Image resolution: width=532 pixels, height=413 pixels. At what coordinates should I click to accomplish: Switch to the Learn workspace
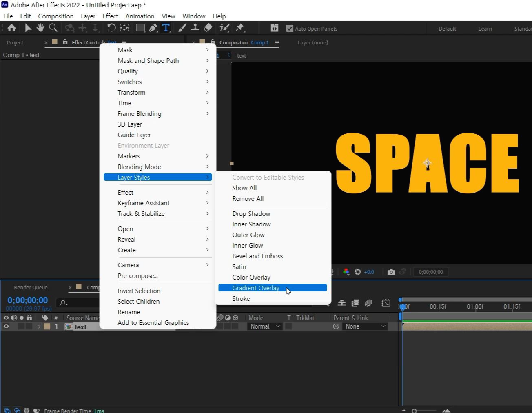click(x=485, y=29)
